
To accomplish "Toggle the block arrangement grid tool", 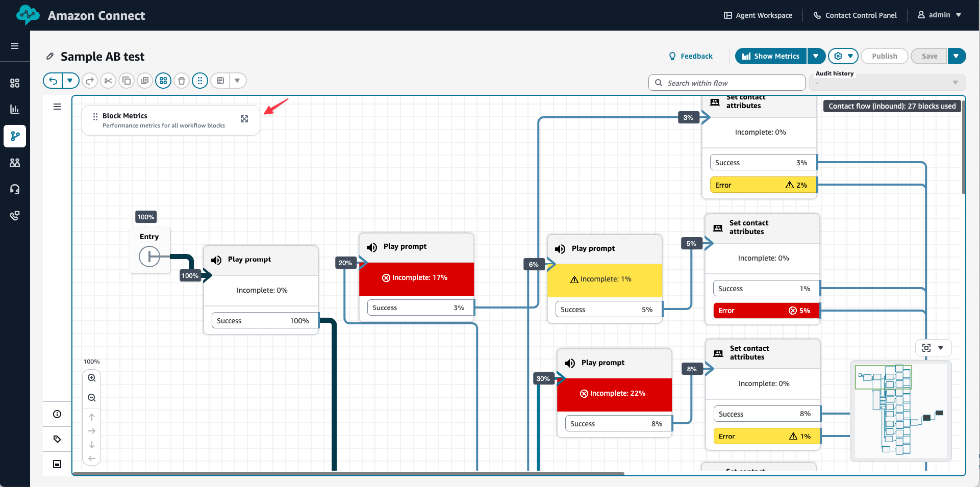I will coord(163,81).
